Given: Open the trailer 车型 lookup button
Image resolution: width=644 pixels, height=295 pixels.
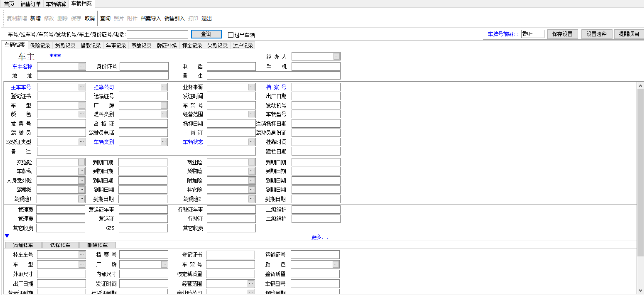Looking at the screenshot, I should [x=82, y=264].
